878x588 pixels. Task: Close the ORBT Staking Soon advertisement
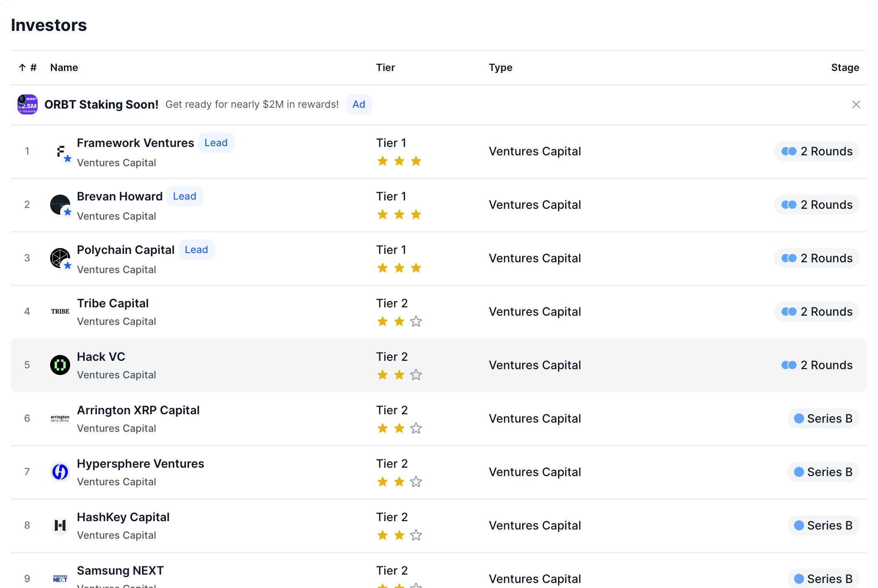click(856, 104)
